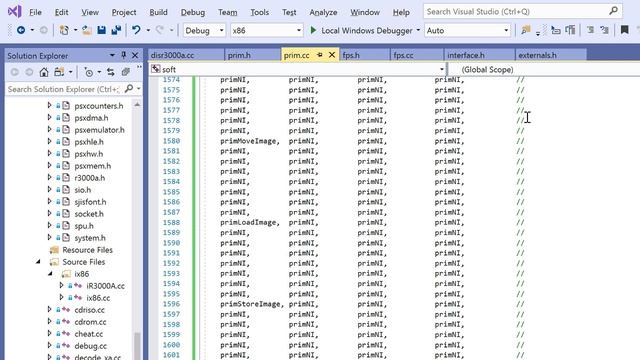This screenshot has width=640, height=360.
Task: Open the Global Scope dropdown
Action: click(x=544, y=69)
